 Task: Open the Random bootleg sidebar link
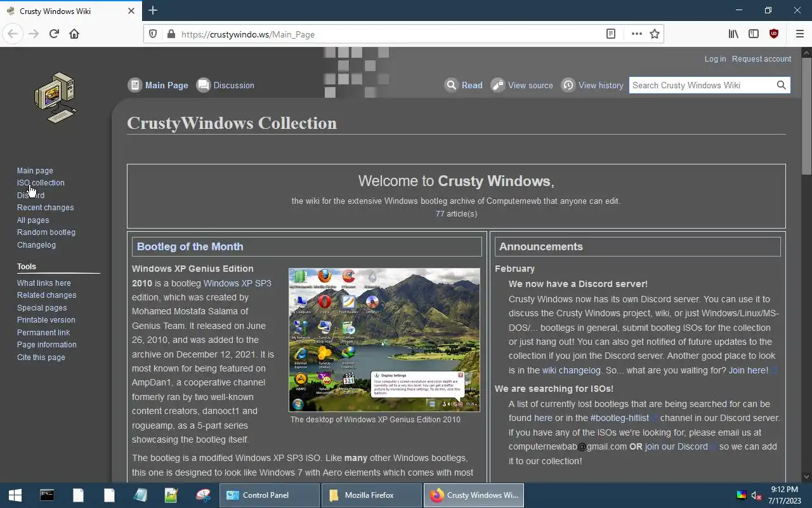point(46,232)
